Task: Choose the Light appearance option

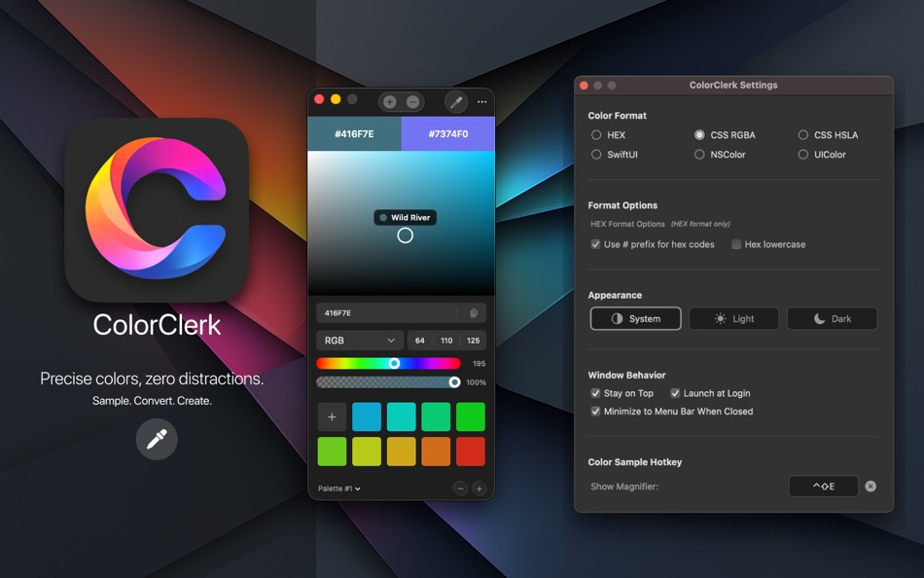Action: coord(733,318)
